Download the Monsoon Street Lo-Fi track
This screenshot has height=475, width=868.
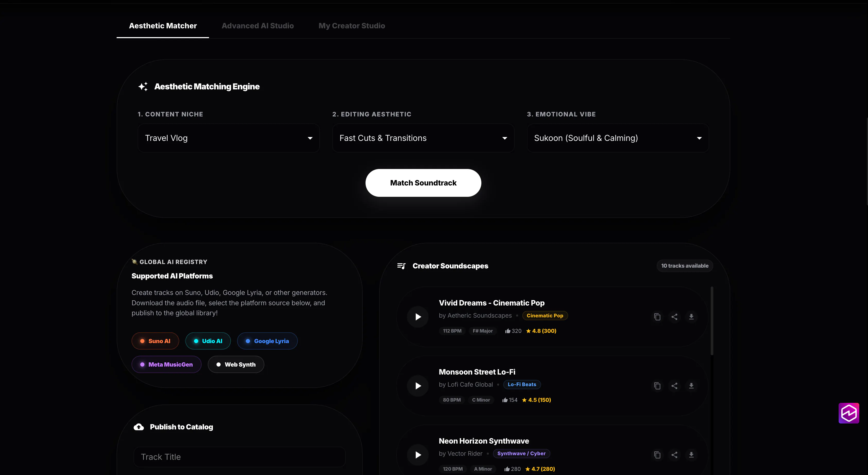(x=691, y=386)
